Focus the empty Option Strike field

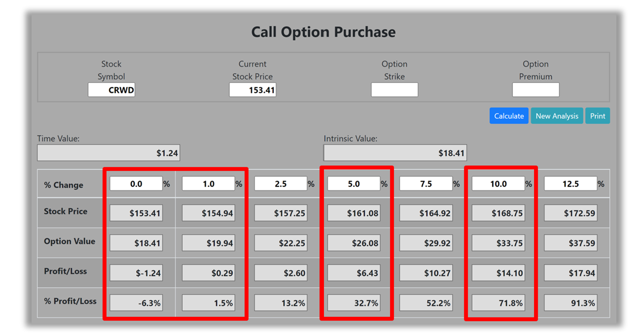tap(394, 90)
